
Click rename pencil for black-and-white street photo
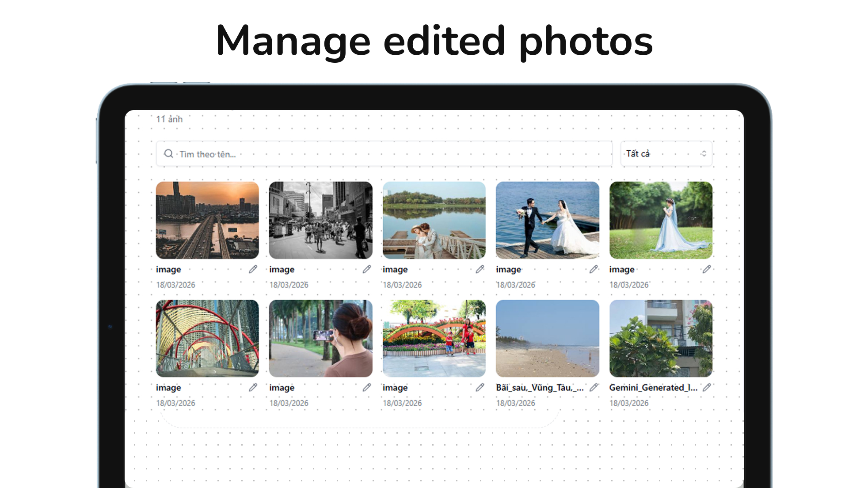tap(366, 269)
